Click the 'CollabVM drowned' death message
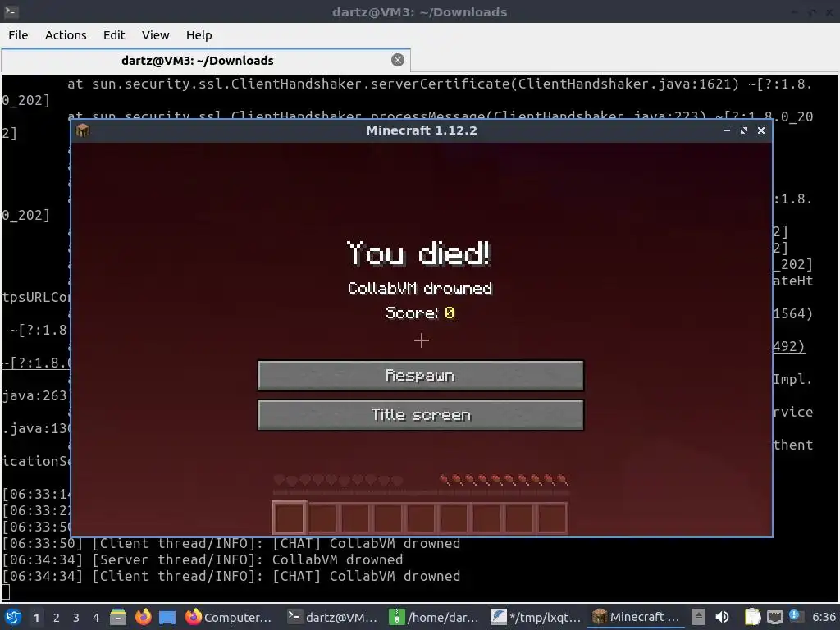The image size is (840, 630). coord(420,288)
